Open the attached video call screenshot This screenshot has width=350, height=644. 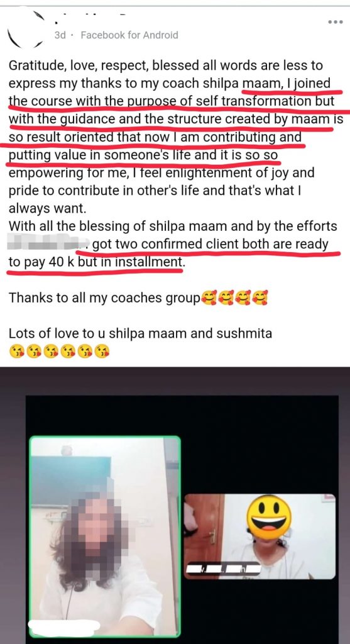pos(175,506)
